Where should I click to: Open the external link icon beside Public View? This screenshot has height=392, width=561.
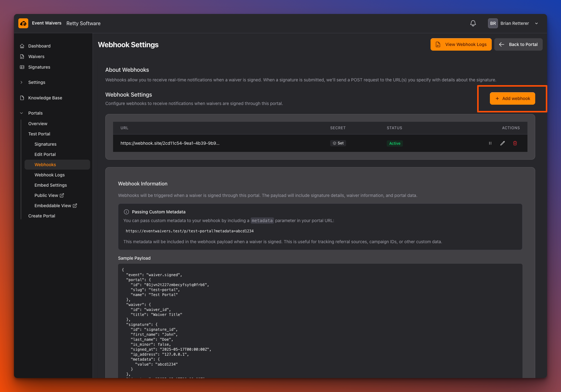(62, 195)
